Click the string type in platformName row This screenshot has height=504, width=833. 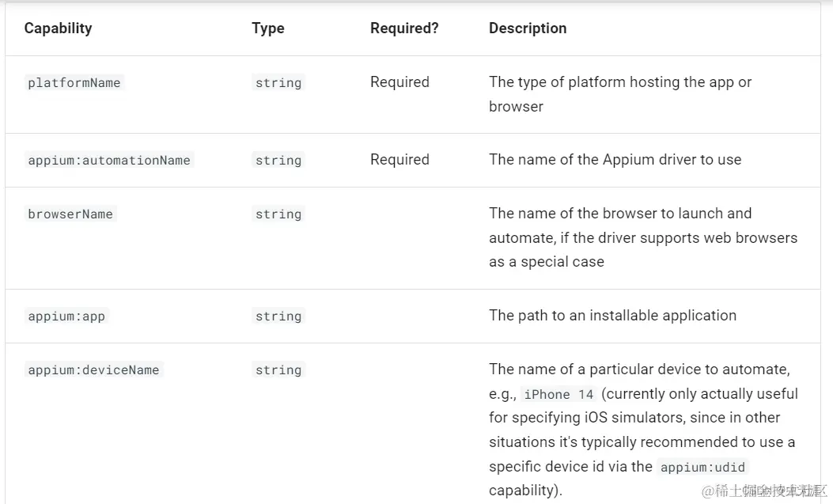coord(278,83)
